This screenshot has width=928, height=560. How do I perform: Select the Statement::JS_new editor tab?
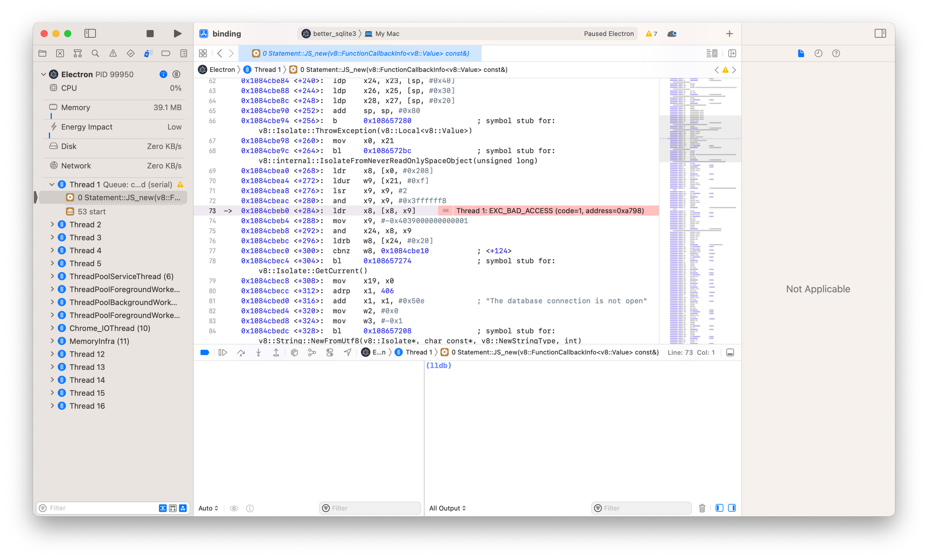coord(360,53)
